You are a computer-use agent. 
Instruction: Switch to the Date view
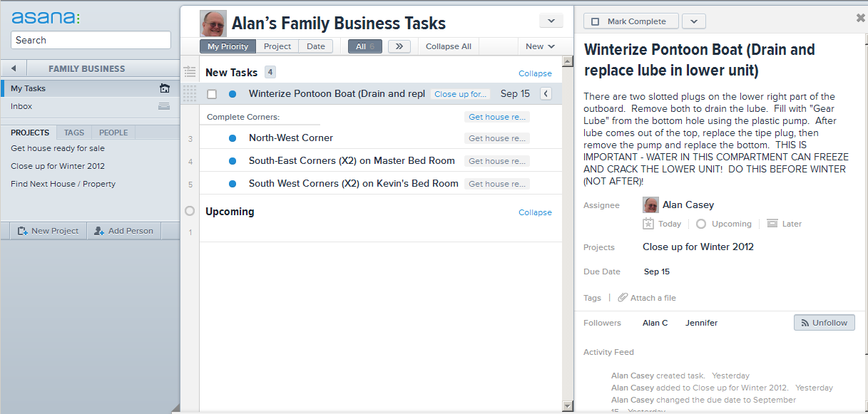pos(316,46)
